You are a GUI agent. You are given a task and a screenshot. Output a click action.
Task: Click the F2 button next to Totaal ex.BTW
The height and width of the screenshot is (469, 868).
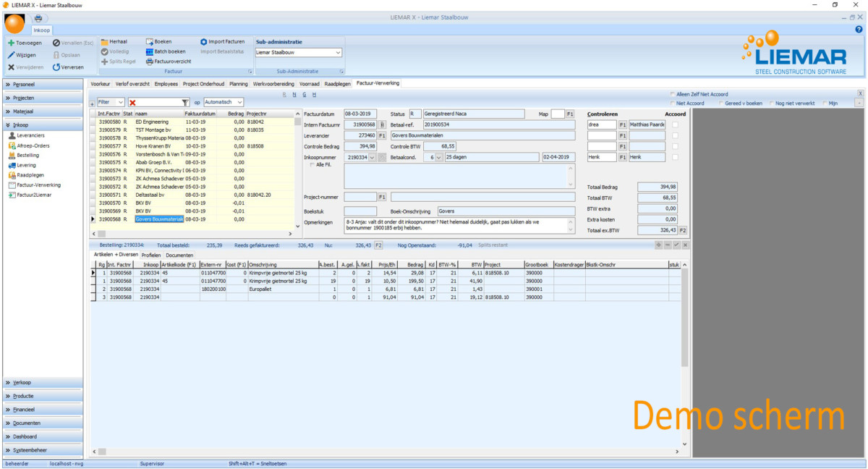pos(682,230)
